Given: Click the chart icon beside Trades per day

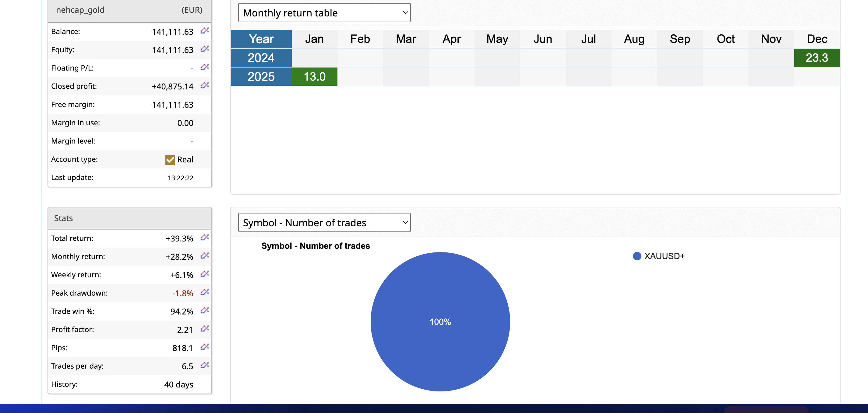Looking at the screenshot, I should (x=205, y=365).
